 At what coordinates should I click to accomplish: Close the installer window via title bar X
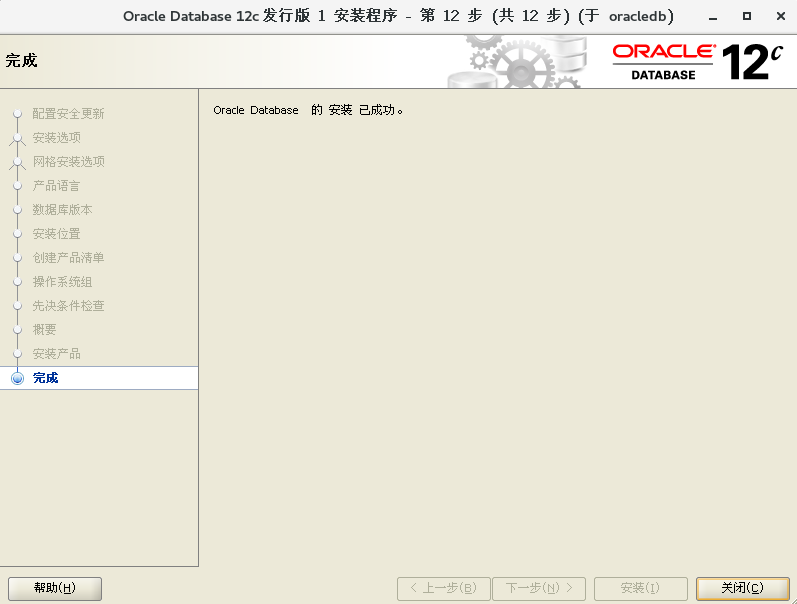tap(781, 16)
